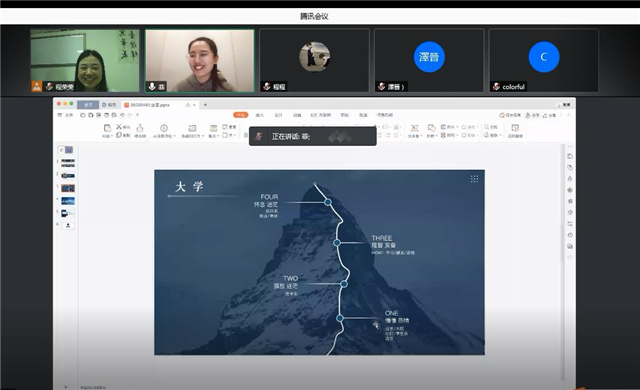The height and width of the screenshot is (390, 640).
Task: Select slide 4 thumbnail in slide panel
Action: [68, 201]
